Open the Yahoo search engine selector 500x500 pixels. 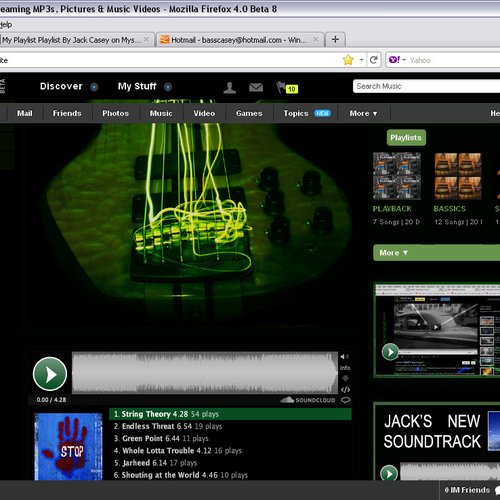pos(397,60)
